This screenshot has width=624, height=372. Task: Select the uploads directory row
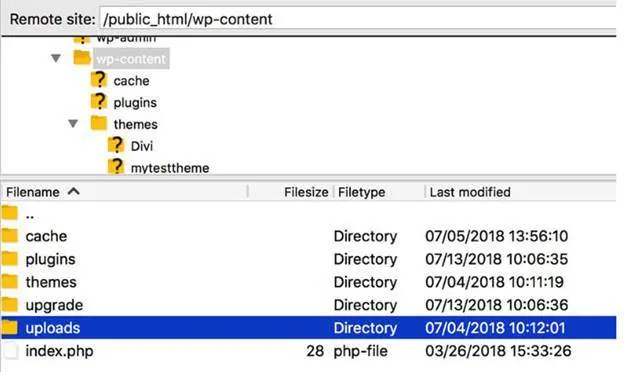309,328
